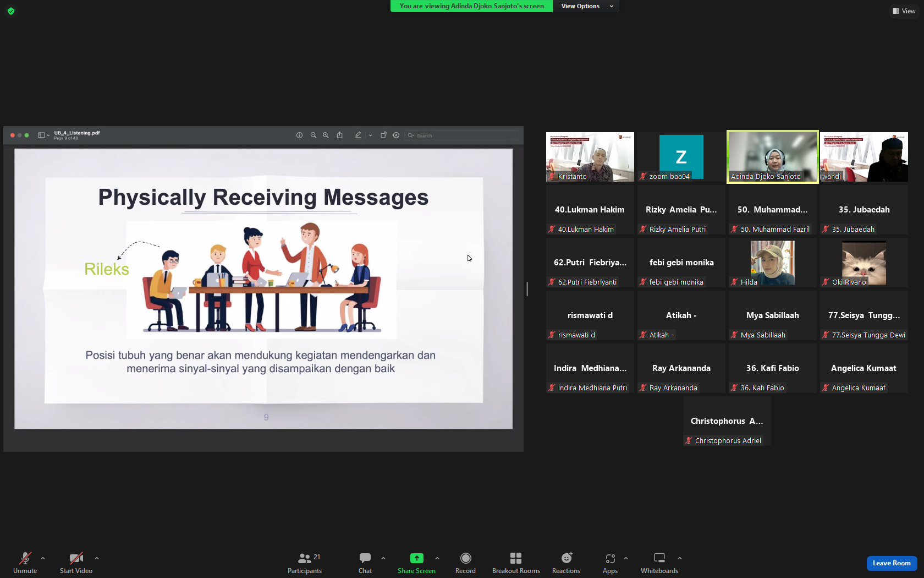
Task: Select Adinda Djoko Sanjoto's video thumbnail
Action: tap(772, 156)
